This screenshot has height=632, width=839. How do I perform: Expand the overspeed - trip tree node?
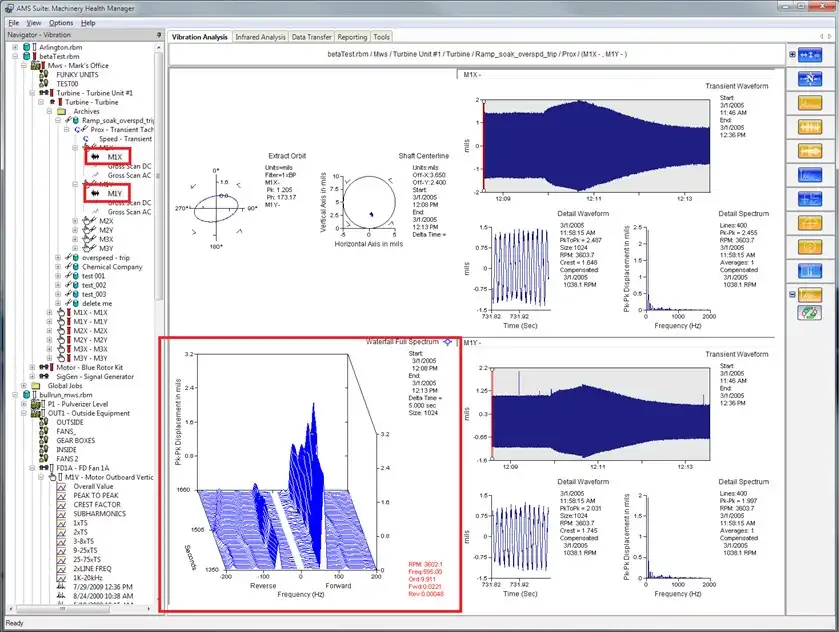[x=58, y=257]
